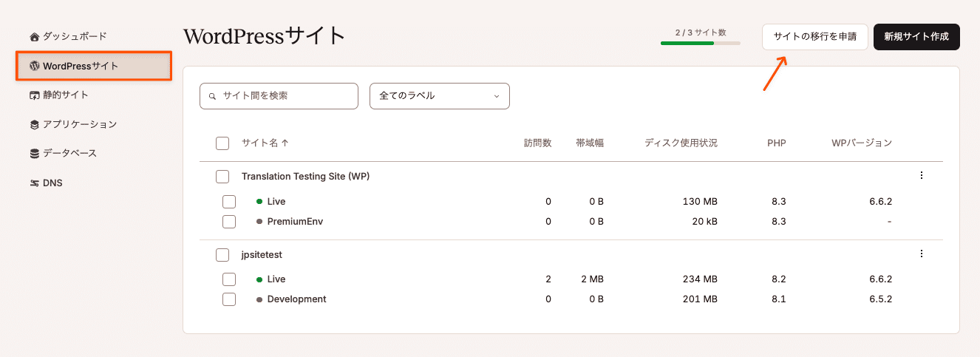Tick the Translation Testing Site (WP) checkbox
The image size is (980, 357).
pyautogui.click(x=222, y=177)
